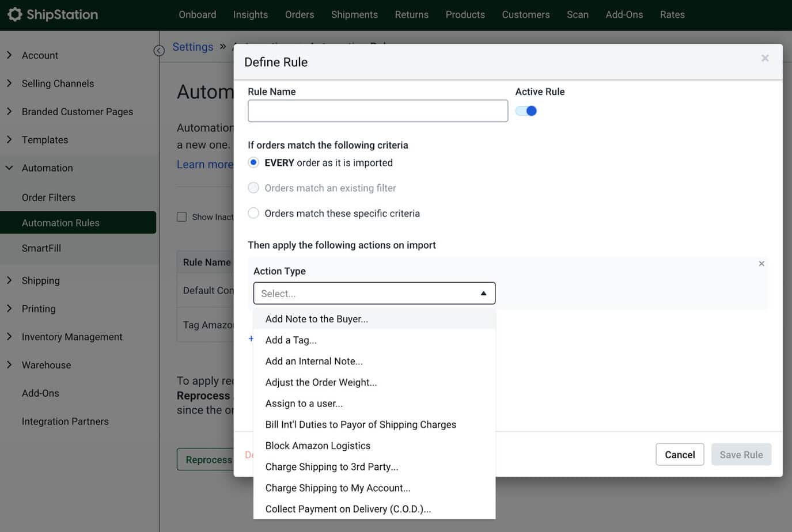Screen dimensions: 792x532
Task: Click the Cancel button
Action: coord(679,455)
